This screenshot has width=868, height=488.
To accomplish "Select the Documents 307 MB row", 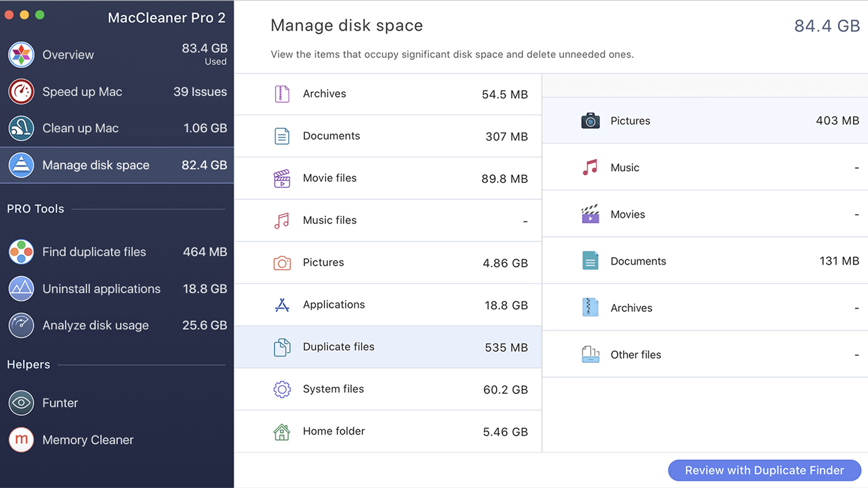I will [x=388, y=136].
